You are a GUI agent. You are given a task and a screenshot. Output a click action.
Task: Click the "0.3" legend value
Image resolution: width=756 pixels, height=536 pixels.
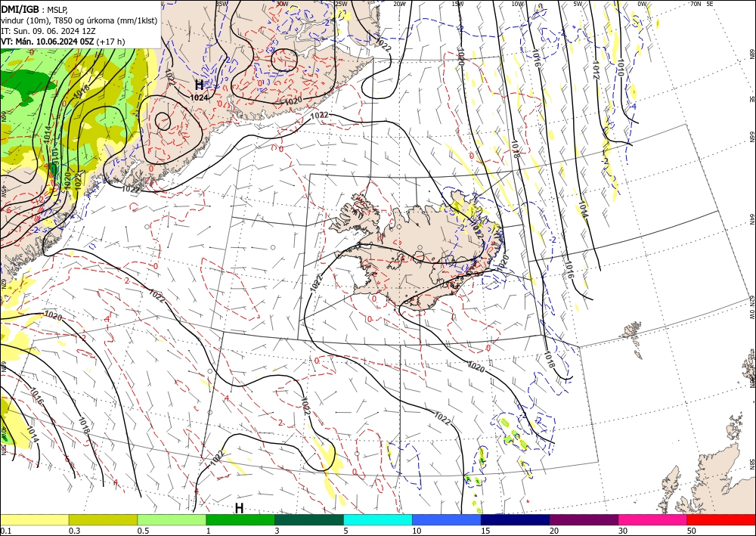click(74, 531)
